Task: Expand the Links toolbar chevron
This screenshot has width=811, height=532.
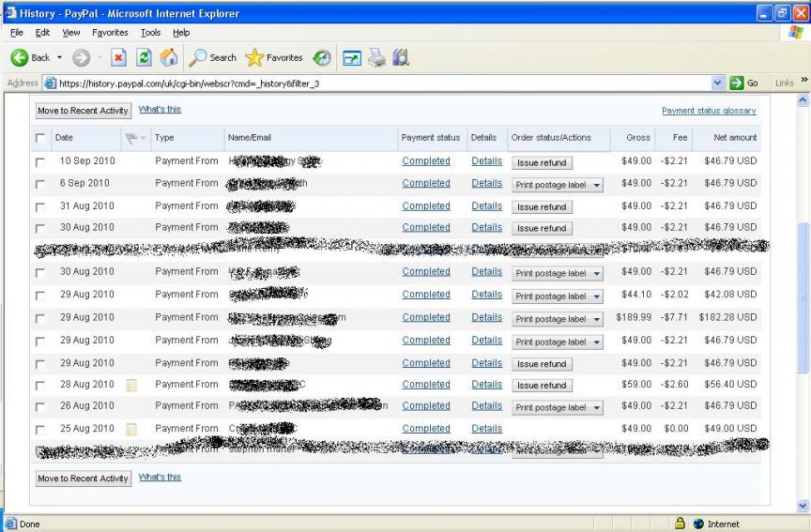Action: pyautogui.click(x=803, y=80)
